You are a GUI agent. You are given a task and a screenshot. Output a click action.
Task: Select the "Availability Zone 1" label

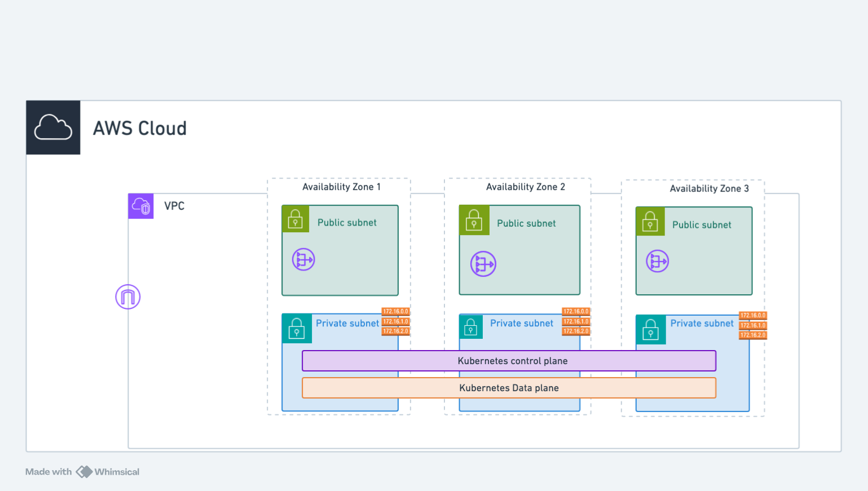pyautogui.click(x=342, y=187)
